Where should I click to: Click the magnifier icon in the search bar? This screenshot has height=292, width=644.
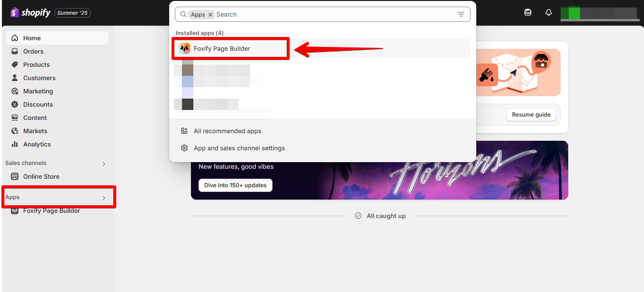tap(183, 14)
